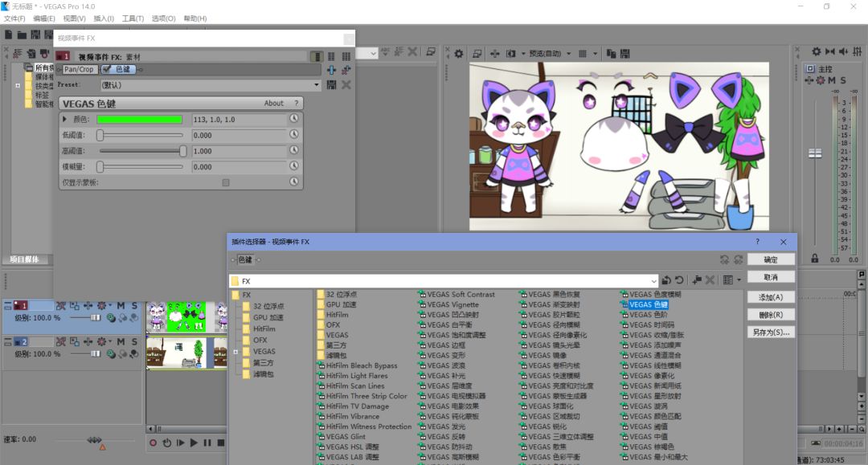Viewport: 868px width, 465px height.
Task: Toggle the 色键 effect checkbox in chain
Action: [107, 69]
